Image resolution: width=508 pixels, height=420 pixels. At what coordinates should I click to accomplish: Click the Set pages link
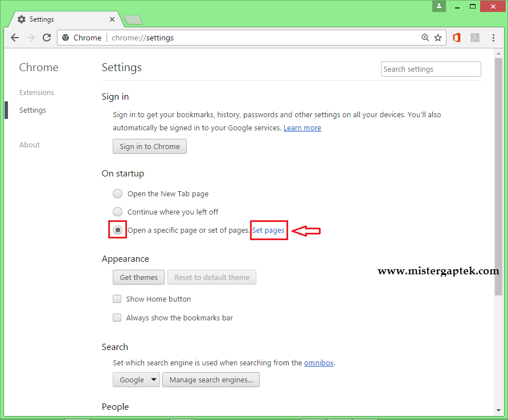tap(268, 230)
